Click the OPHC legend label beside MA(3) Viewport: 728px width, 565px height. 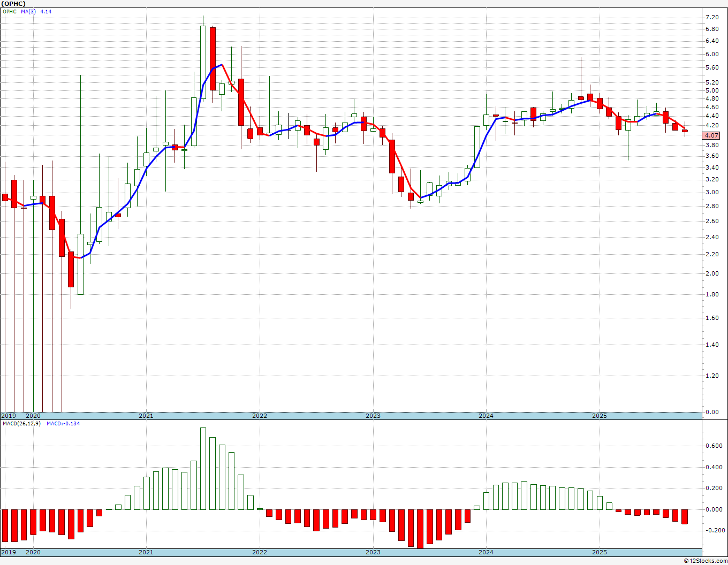coord(10,11)
